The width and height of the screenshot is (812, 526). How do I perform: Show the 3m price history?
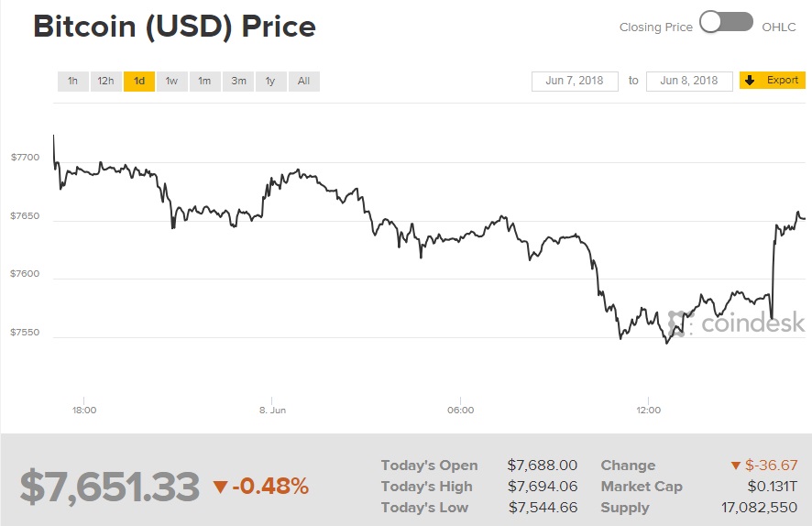point(238,81)
